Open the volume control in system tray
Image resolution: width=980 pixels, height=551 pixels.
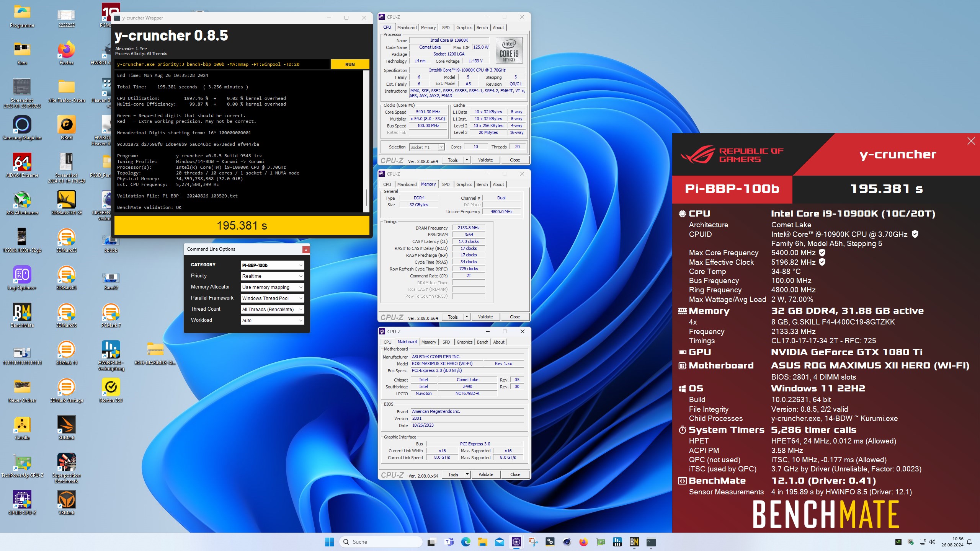click(x=932, y=542)
